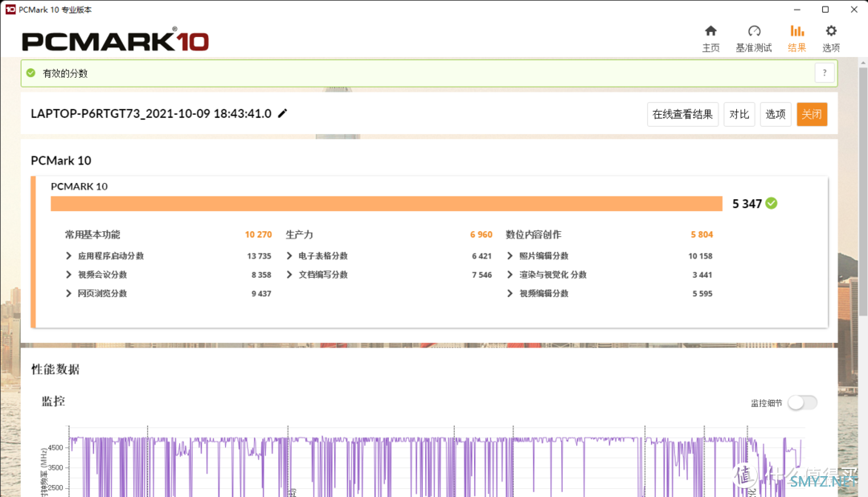Toggle the 监控细节 switch
Image resolution: width=868 pixels, height=497 pixels.
point(802,402)
